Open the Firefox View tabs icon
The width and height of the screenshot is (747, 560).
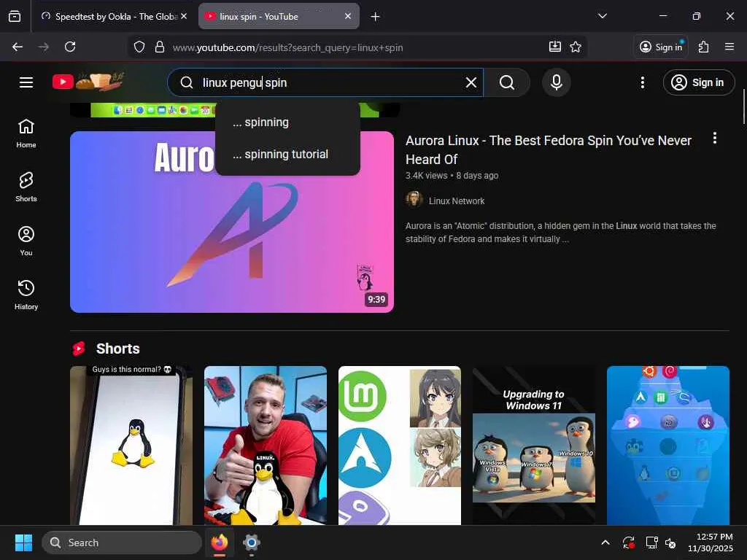(15, 17)
